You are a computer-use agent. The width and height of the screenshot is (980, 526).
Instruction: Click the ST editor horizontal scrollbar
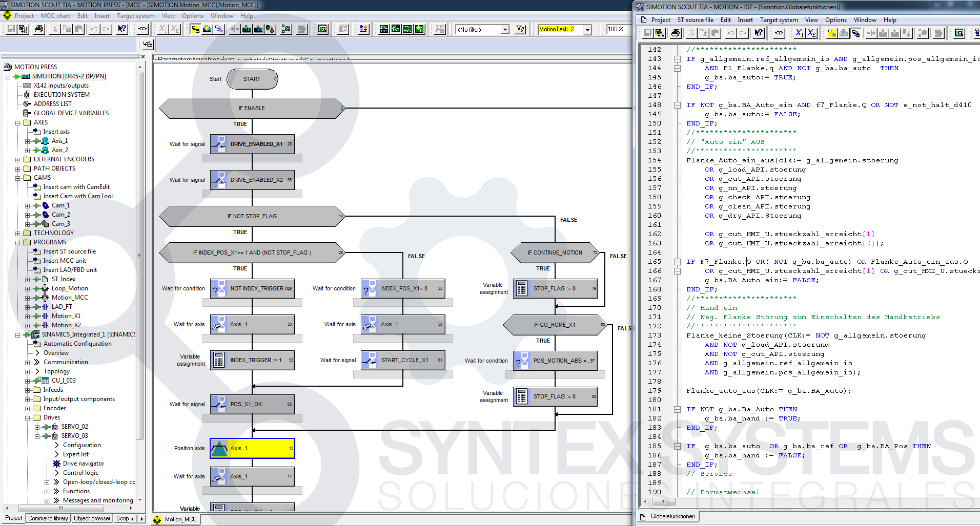(x=663, y=501)
